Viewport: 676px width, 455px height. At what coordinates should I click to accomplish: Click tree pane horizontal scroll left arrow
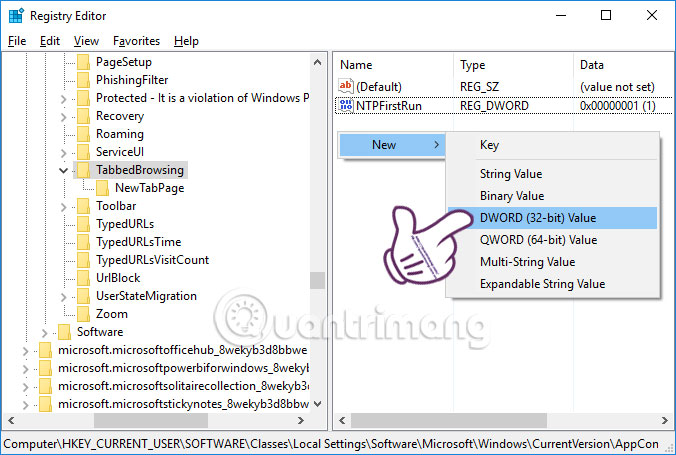[x=11, y=420]
